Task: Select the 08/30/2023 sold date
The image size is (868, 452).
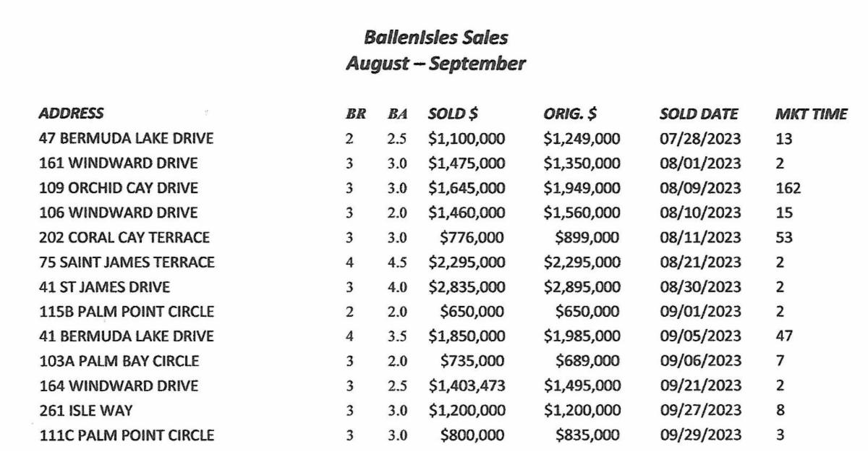Action: [700, 287]
